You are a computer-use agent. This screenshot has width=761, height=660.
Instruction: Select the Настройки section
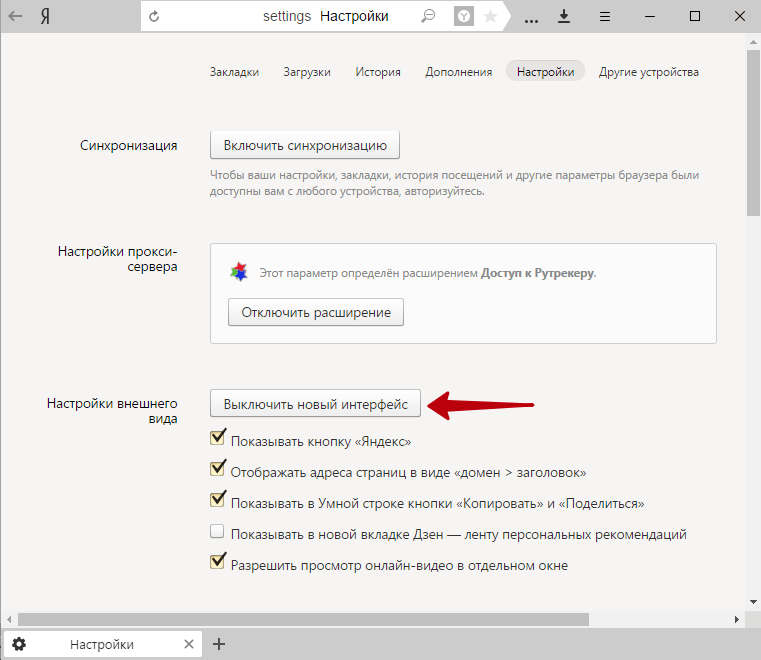point(545,71)
